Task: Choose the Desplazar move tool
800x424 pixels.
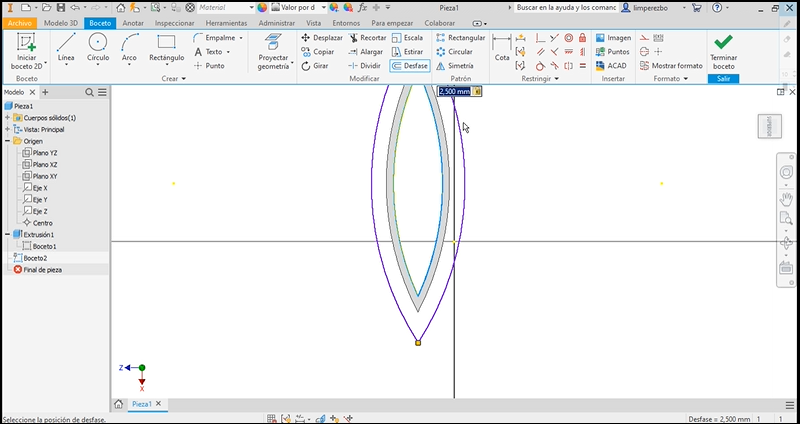Action: (x=322, y=38)
